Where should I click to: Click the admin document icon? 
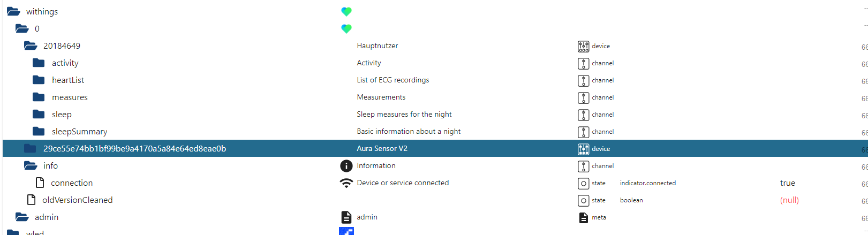click(346, 217)
